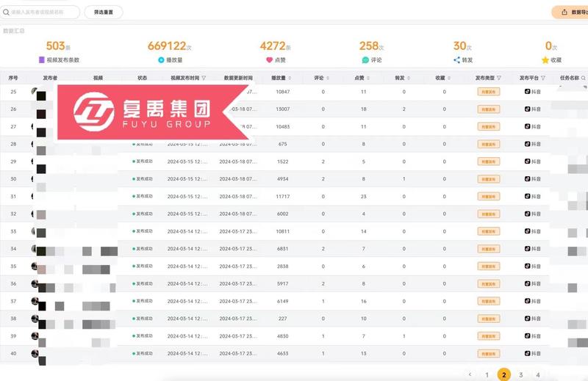Viewport: 588px width, 381px height.
Task: Click the 抖音 platform icon in row 32
Action: click(x=527, y=214)
